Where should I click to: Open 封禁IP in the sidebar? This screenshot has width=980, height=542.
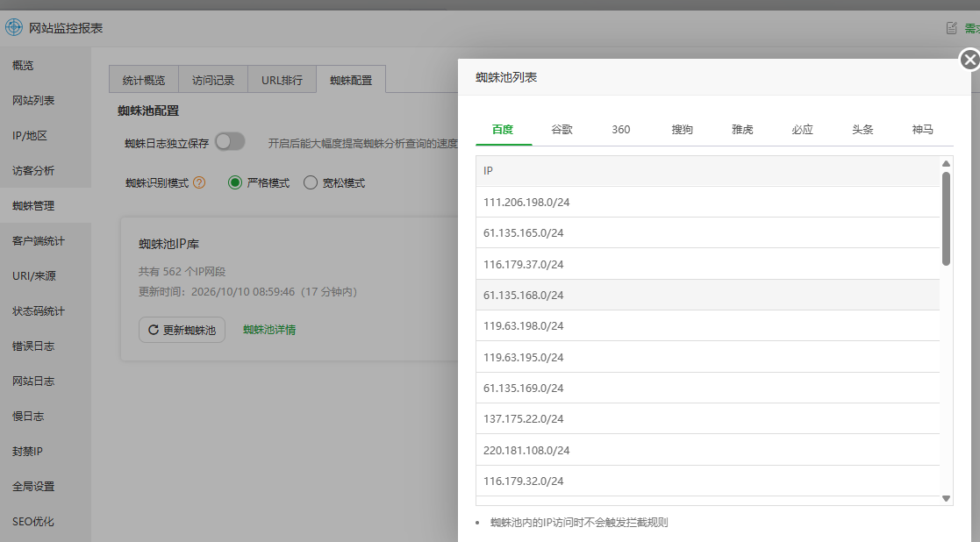tap(46, 451)
